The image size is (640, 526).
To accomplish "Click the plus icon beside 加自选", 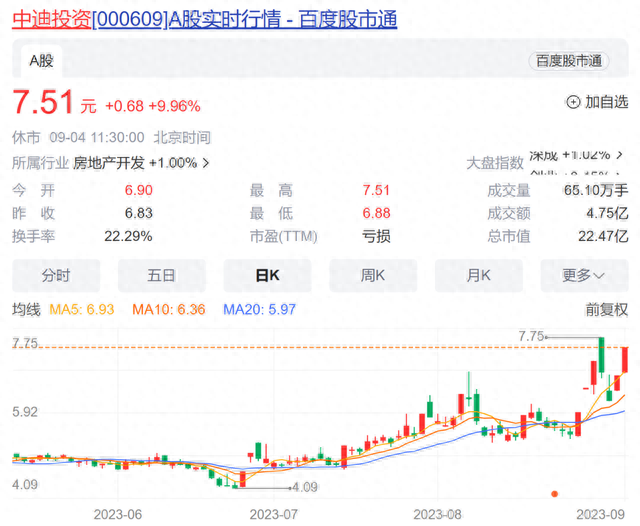I will click(573, 102).
